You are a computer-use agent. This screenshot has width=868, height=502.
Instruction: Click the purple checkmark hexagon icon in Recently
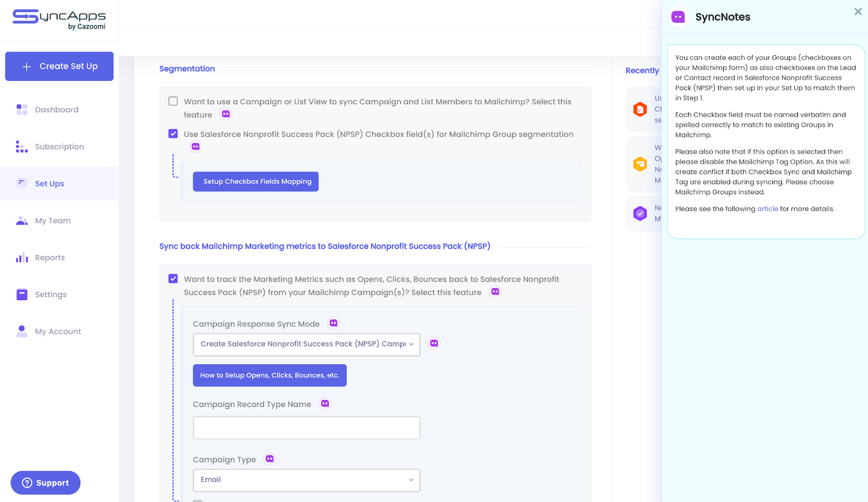click(640, 213)
